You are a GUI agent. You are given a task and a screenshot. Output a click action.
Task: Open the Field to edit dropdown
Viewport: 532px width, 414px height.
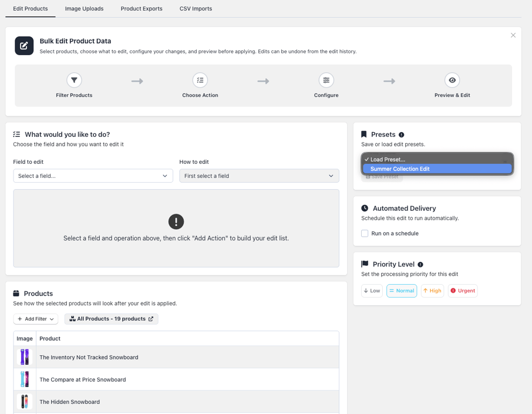[x=93, y=176]
